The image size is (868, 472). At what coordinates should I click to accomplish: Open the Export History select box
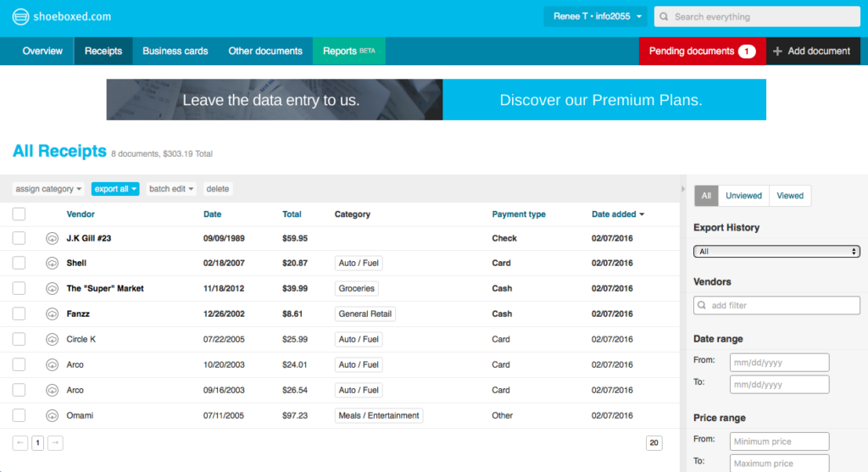(x=776, y=252)
